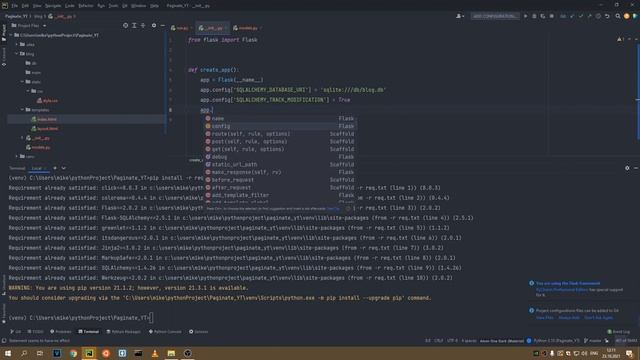This screenshot has width=640, height=360.
Task: Collapse the static folder
Action: [22, 82]
